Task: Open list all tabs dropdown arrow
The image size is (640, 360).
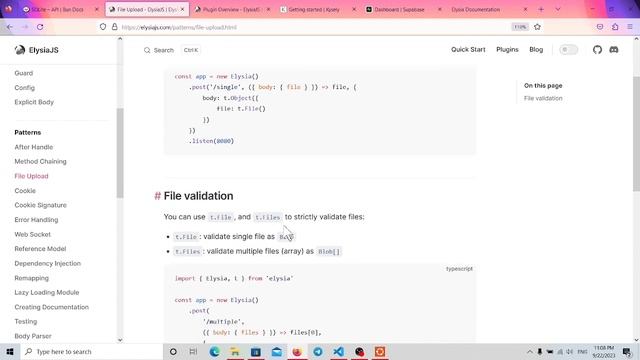Action: [558, 9]
